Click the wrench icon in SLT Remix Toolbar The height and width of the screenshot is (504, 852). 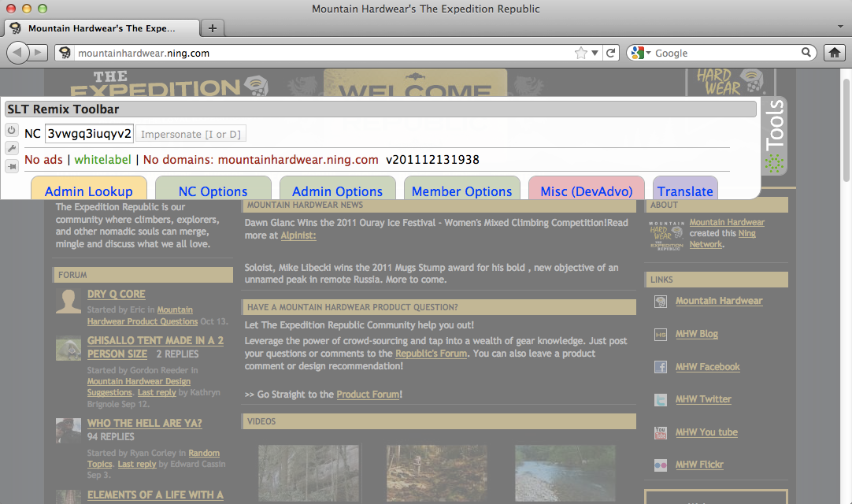(11, 148)
